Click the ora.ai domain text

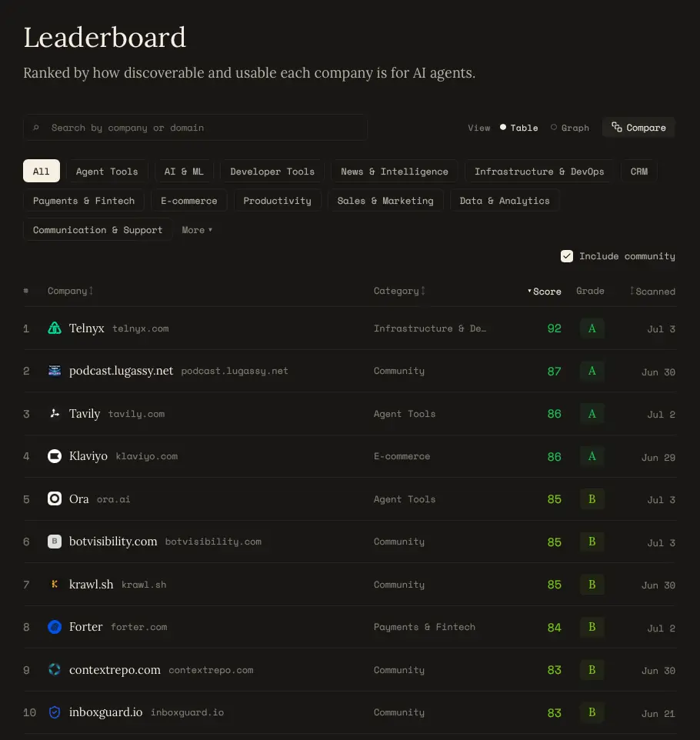[x=113, y=499]
